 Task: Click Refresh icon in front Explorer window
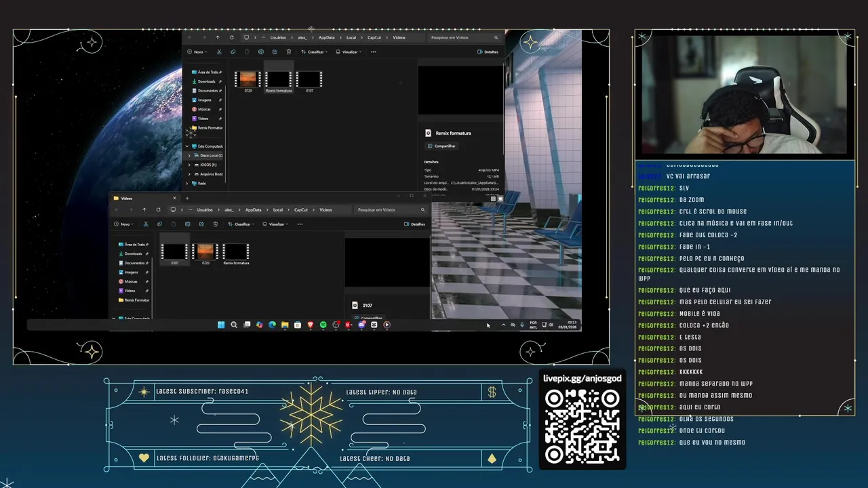click(x=159, y=209)
